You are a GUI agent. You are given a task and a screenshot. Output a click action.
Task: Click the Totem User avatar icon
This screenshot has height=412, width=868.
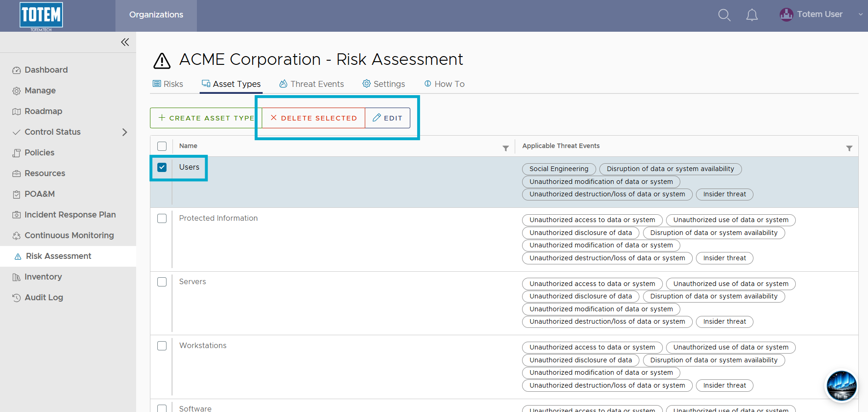786,15
